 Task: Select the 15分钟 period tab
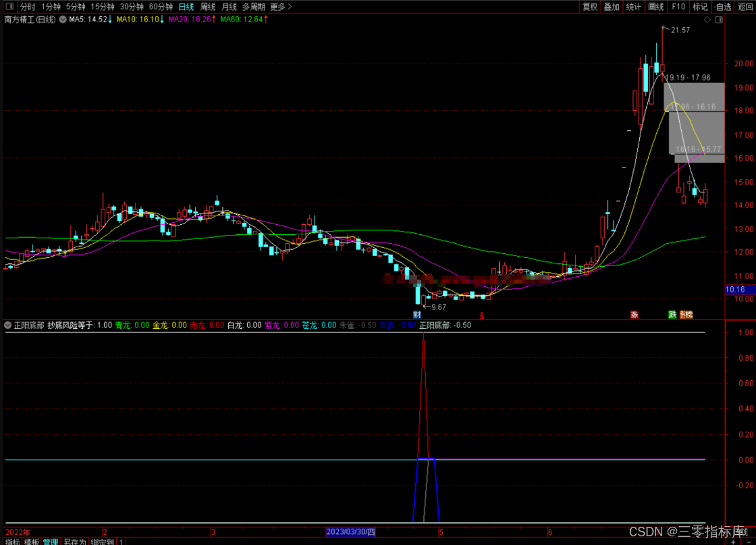tap(103, 7)
